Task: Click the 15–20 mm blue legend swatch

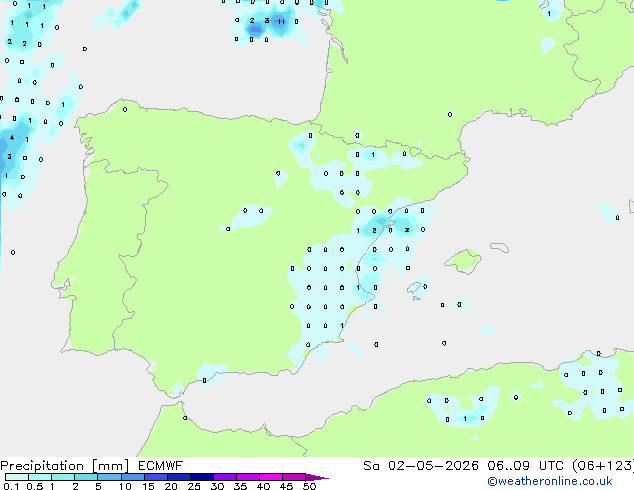Action: 155,477
